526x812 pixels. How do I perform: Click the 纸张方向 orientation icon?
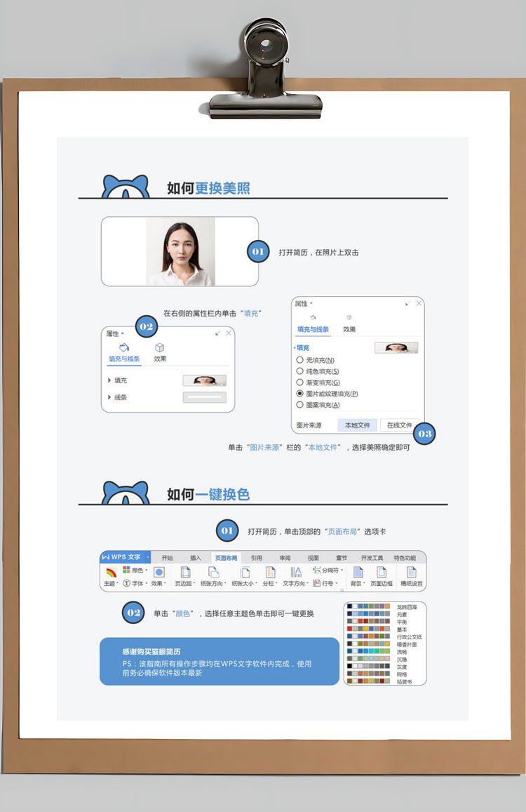point(213,572)
